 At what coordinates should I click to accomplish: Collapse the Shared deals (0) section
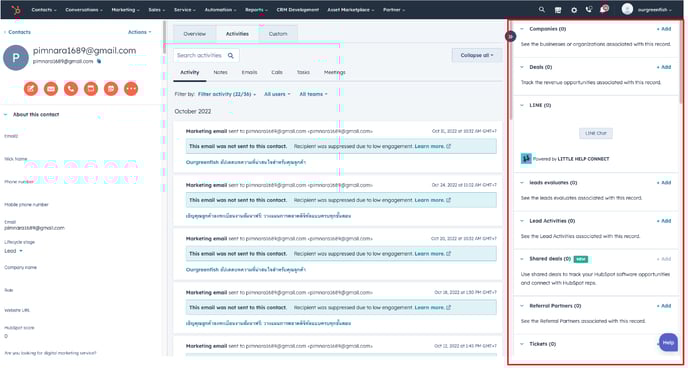[x=522, y=259]
